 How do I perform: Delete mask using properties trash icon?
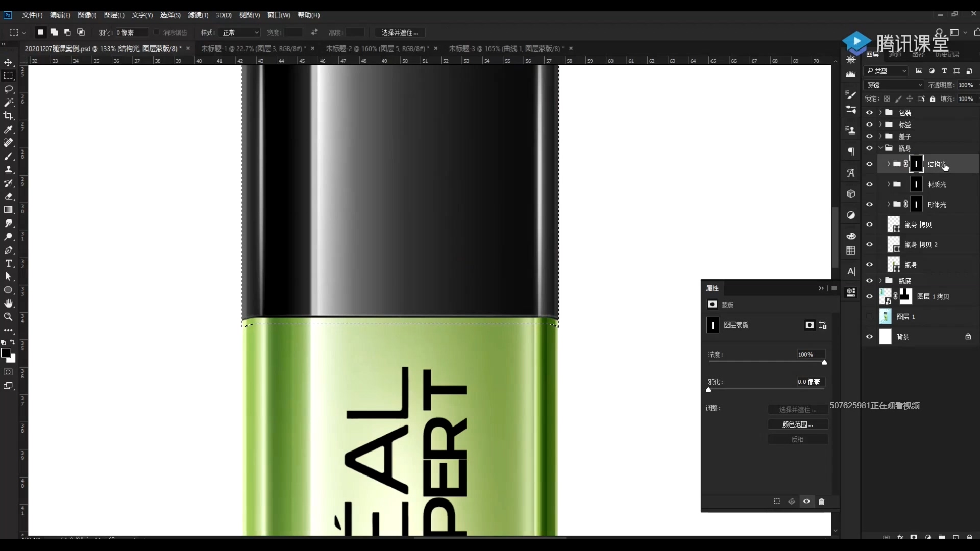coord(821,502)
